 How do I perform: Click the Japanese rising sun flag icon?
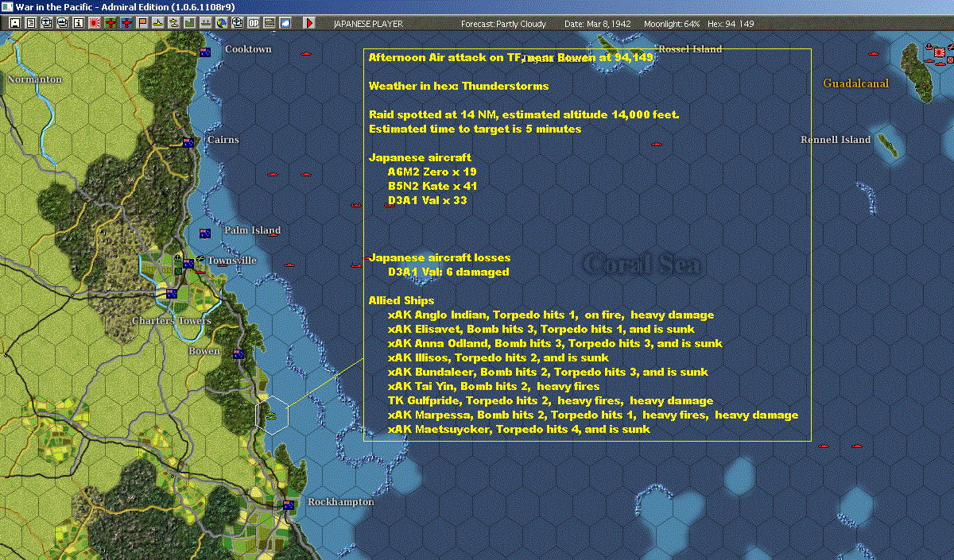click(94, 23)
